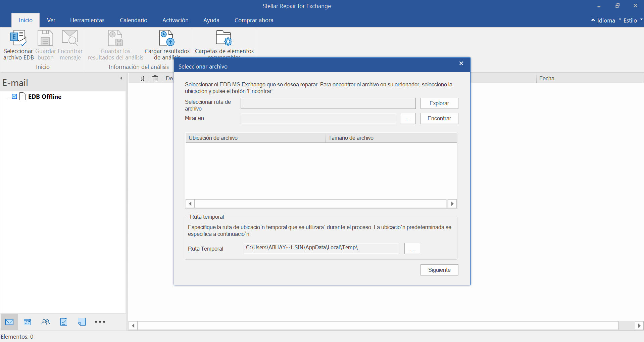Screen dimensions: 644x342
Task: Open the Contacts view icon
Action: (x=46, y=322)
